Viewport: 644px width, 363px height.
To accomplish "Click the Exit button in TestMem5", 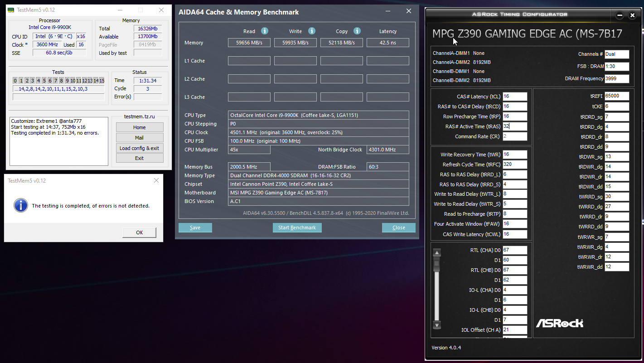I will [x=140, y=158].
